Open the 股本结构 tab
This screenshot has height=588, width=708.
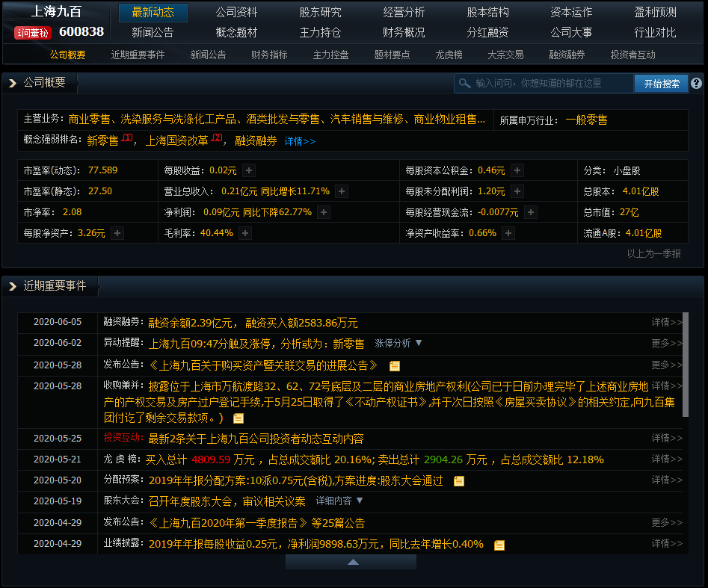(x=487, y=12)
